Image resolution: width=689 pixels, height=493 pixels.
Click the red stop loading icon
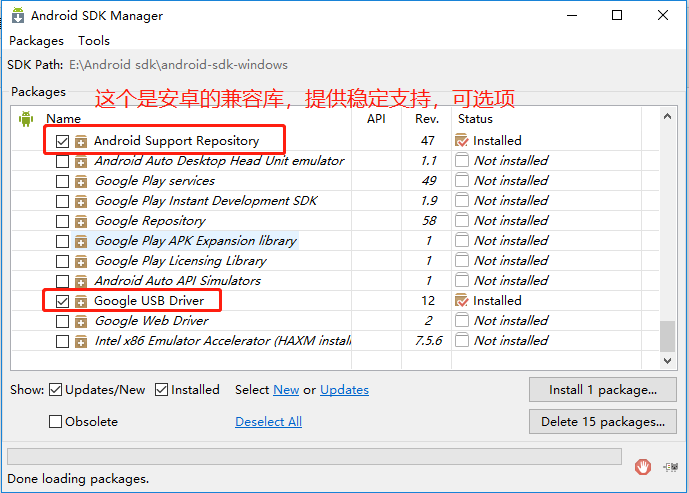(x=642, y=467)
